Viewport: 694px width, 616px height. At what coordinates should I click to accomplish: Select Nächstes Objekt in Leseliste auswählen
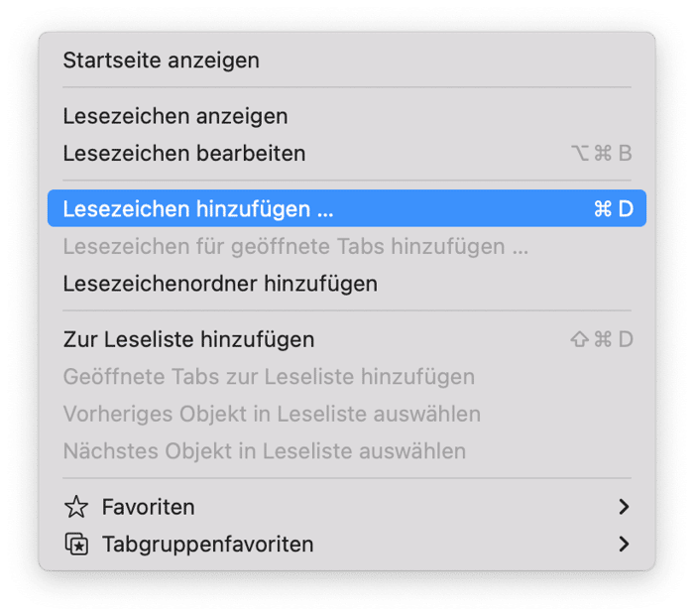click(347, 450)
